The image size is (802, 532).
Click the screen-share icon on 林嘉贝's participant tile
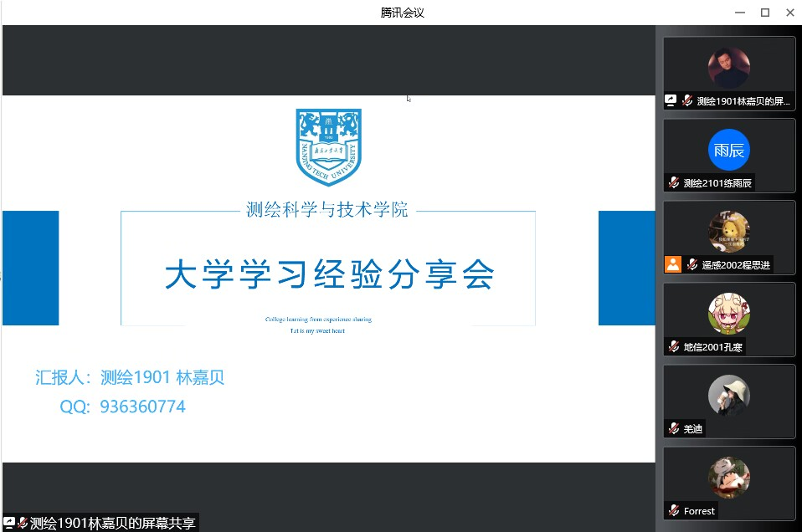(x=671, y=100)
